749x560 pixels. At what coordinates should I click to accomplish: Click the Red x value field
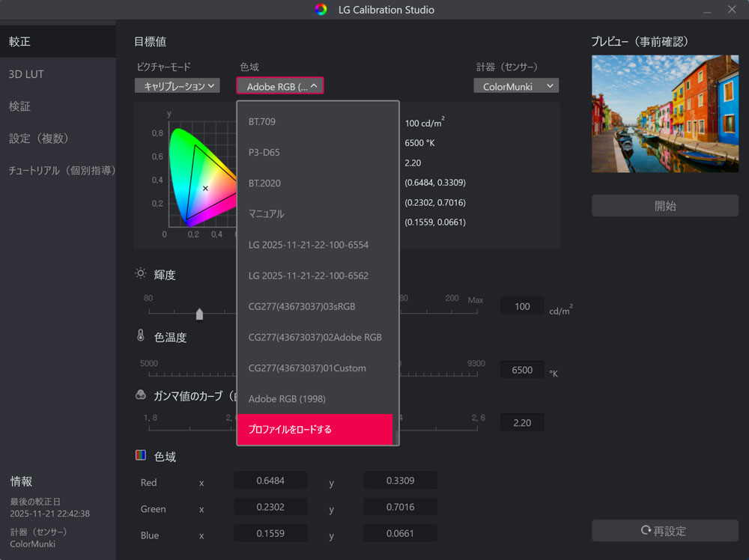pos(270,481)
